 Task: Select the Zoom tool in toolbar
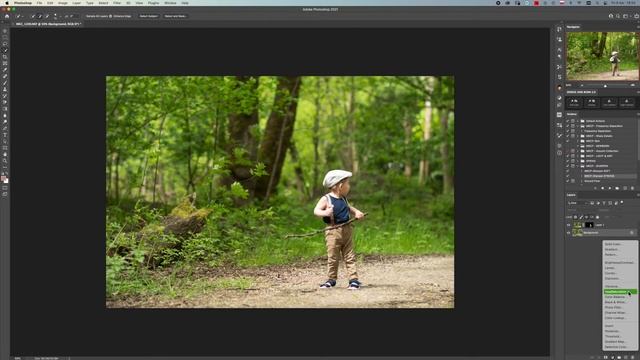pos(5,161)
